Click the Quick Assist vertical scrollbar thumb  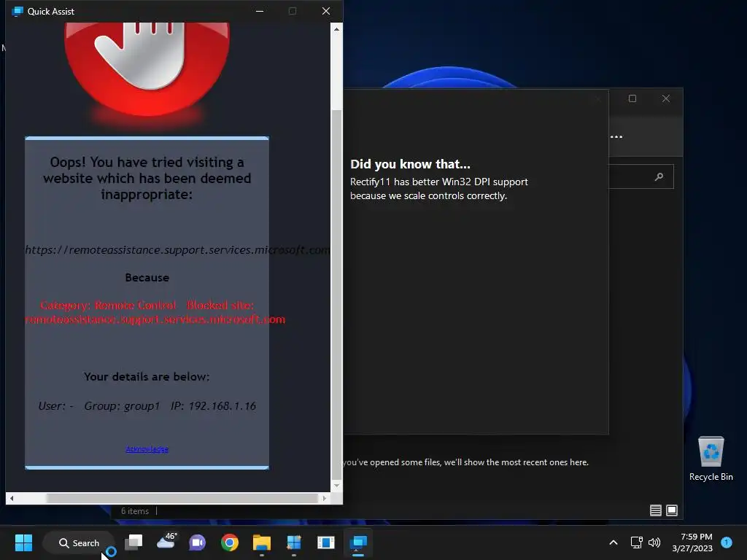click(336, 295)
